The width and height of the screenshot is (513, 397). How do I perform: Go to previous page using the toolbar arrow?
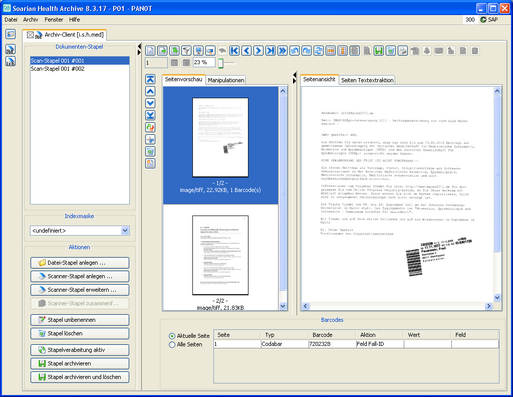[246, 51]
